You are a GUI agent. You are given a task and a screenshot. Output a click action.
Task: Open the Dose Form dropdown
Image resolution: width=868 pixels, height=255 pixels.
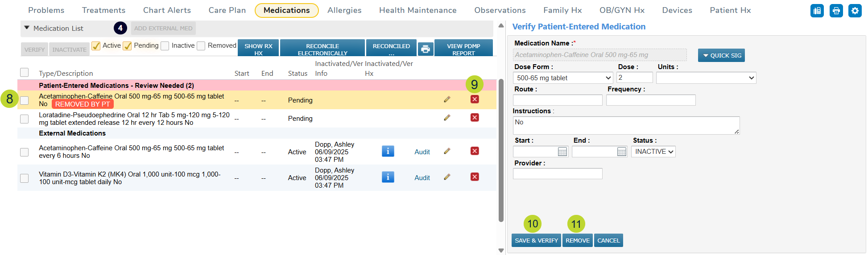[x=563, y=78]
